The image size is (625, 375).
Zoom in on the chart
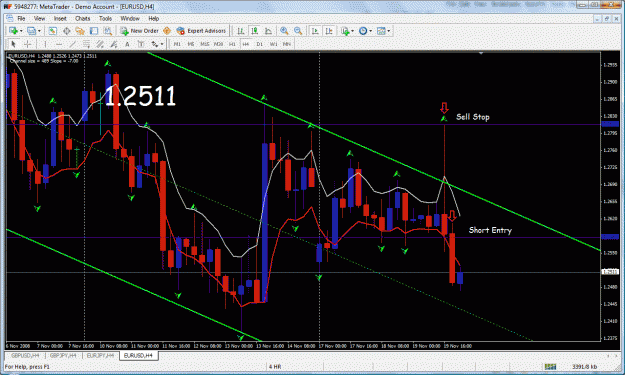point(284,31)
